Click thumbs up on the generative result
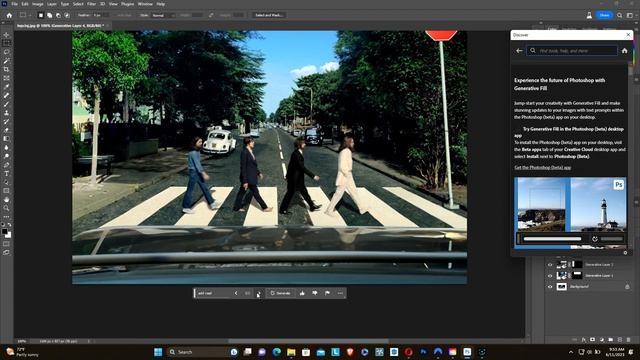Screen dimensions: 640x360 [x=302, y=293]
